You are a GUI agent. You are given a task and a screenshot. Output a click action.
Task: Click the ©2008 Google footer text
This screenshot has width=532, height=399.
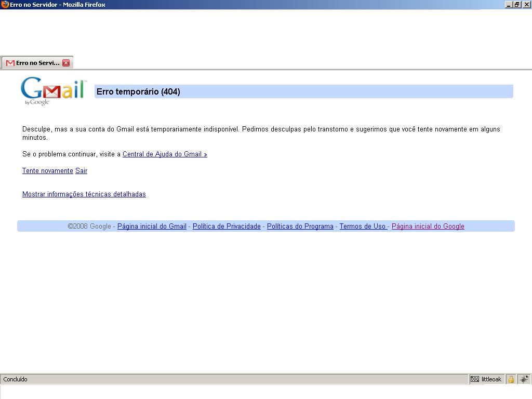[89, 227]
